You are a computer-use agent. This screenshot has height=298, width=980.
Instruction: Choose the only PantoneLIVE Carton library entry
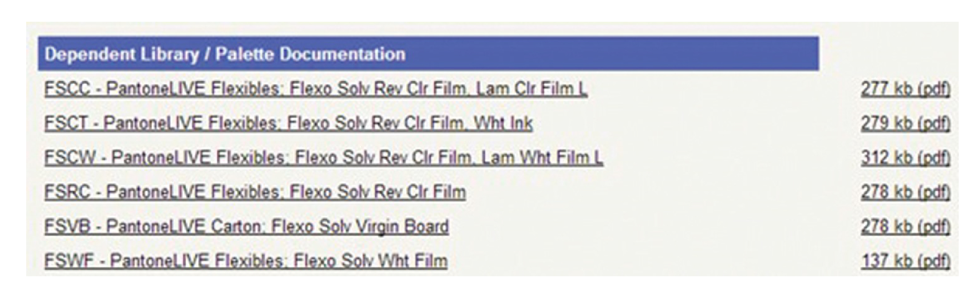[x=246, y=226]
